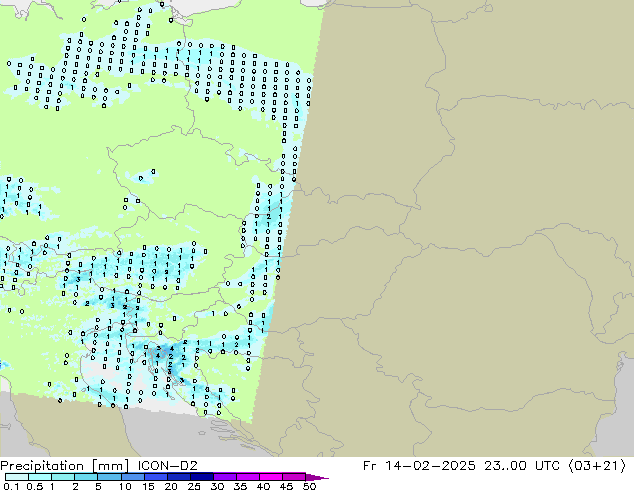Click the 10–15 mm blue legend swatch
Image resolution: width=634 pixels, height=490 pixels.
(132, 477)
